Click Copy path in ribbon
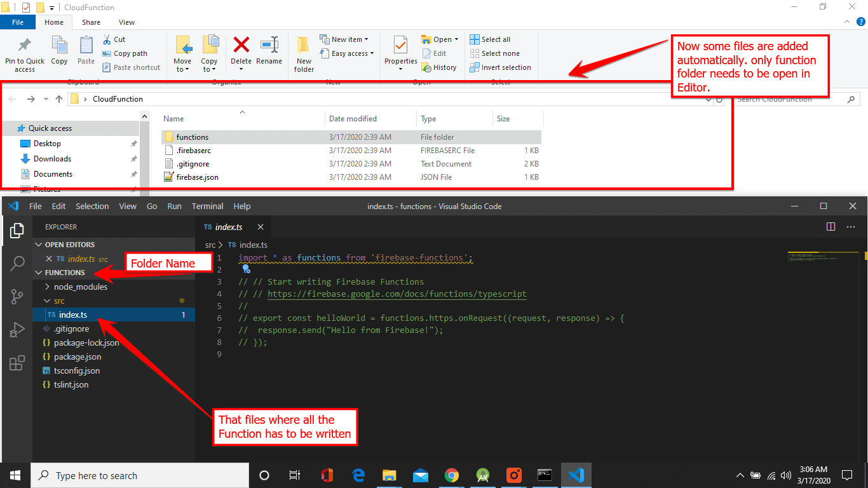This screenshot has width=868, height=488. [x=125, y=53]
